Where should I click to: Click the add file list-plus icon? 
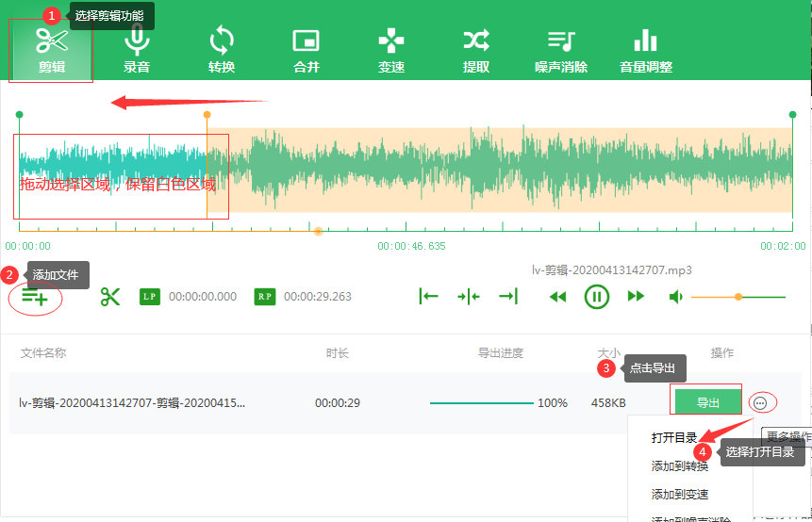[x=35, y=298]
